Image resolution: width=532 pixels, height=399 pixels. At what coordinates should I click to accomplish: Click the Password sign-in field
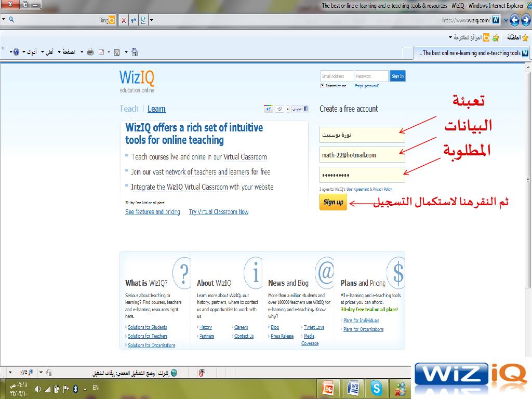point(371,76)
